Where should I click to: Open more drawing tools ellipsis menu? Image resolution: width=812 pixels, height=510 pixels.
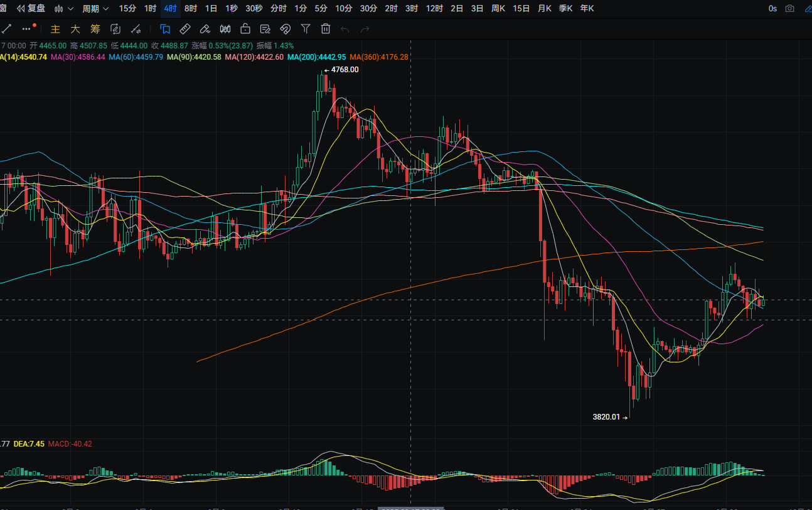point(26,28)
